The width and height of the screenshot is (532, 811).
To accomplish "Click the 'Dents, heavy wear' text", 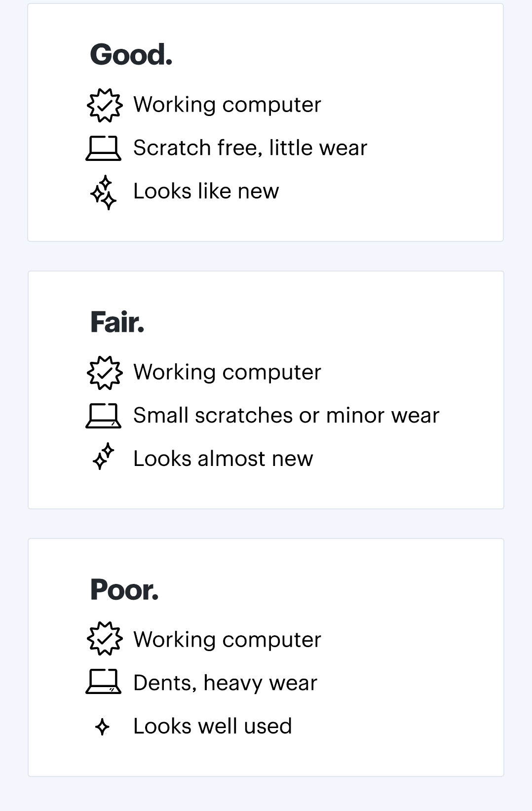I will click(x=225, y=683).
